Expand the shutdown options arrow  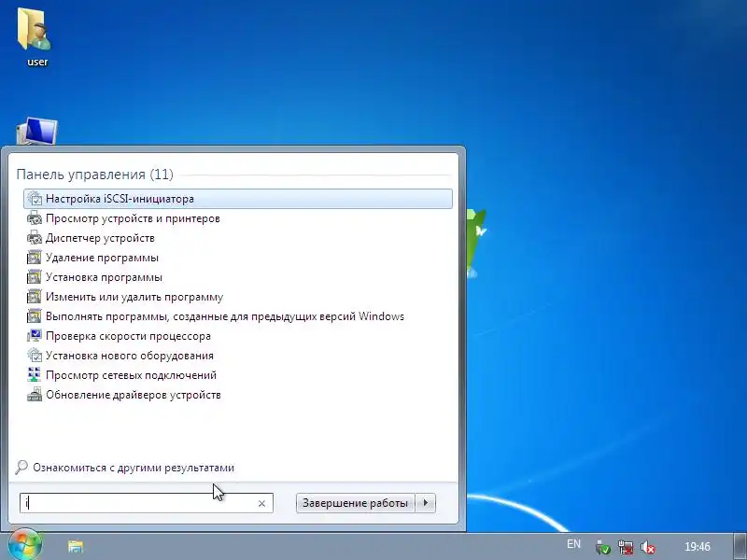(426, 503)
